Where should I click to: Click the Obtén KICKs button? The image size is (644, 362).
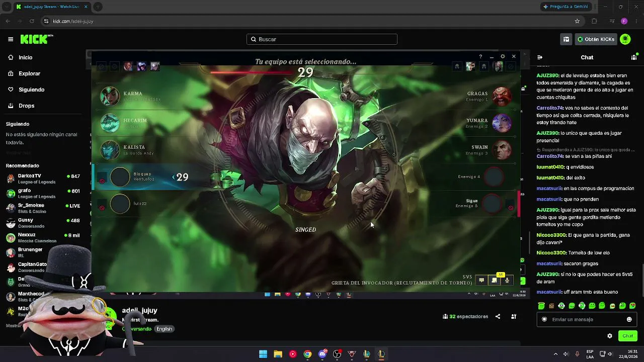(x=596, y=39)
